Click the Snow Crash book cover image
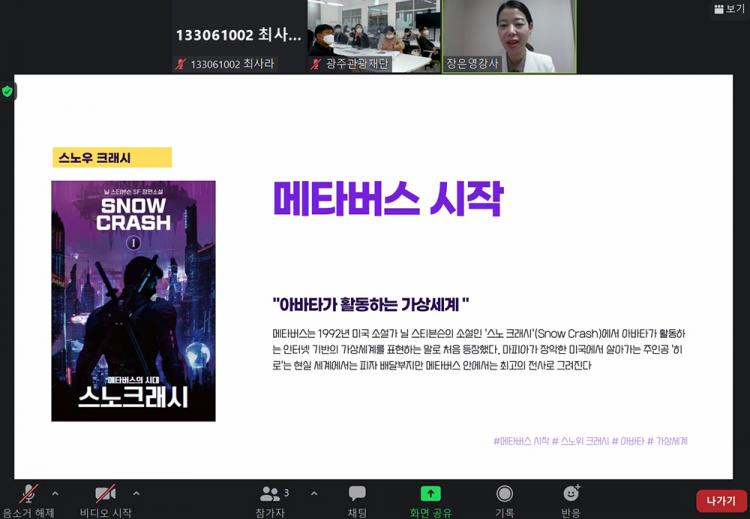This screenshot has width=750, height=519. 133,300
